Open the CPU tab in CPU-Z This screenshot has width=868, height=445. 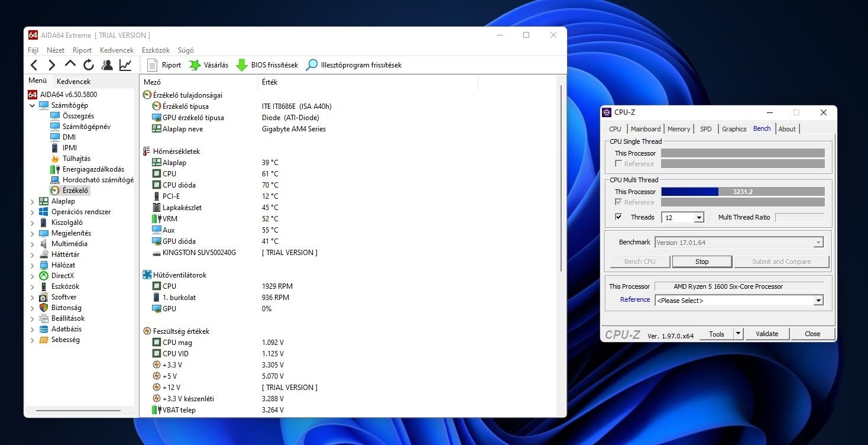(615, 129)
